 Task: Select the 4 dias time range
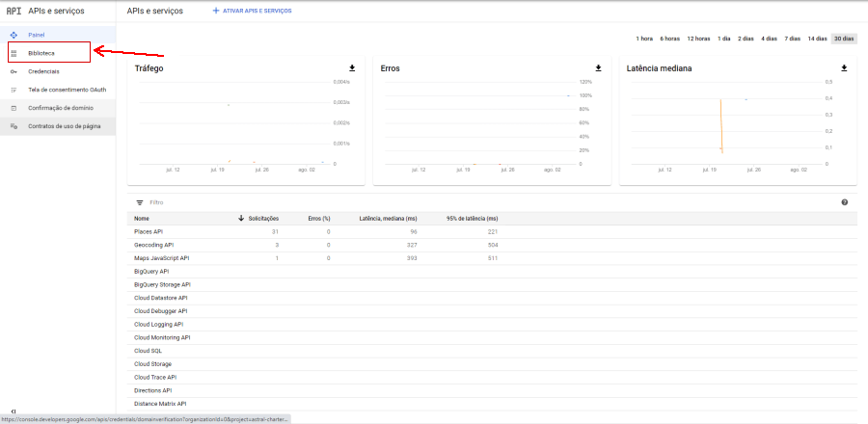769,39
